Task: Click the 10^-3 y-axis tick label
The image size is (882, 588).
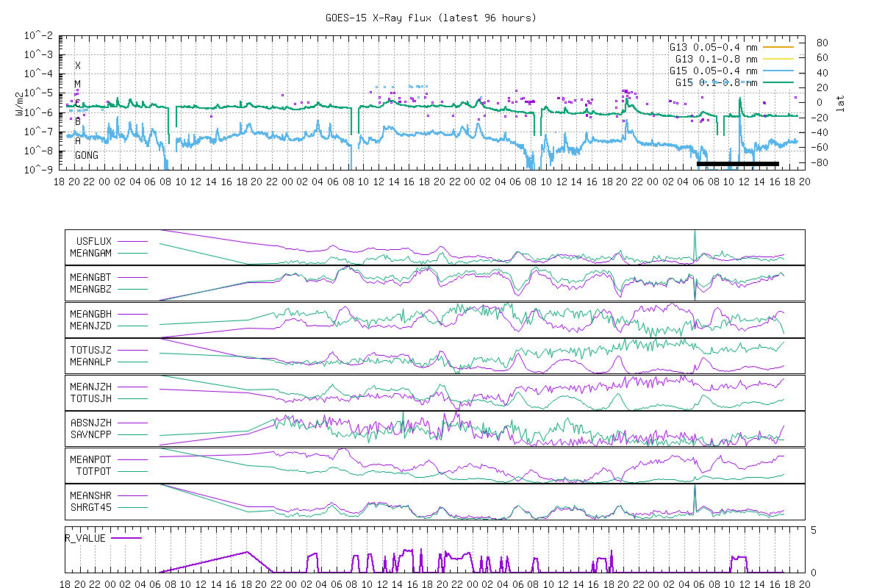Action: pyautogui.click(x=37, y=54)
